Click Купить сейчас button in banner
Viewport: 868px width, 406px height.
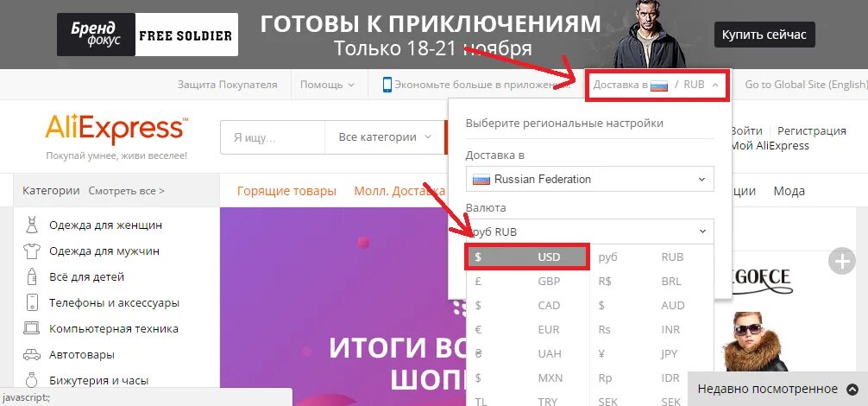point(764,35)
